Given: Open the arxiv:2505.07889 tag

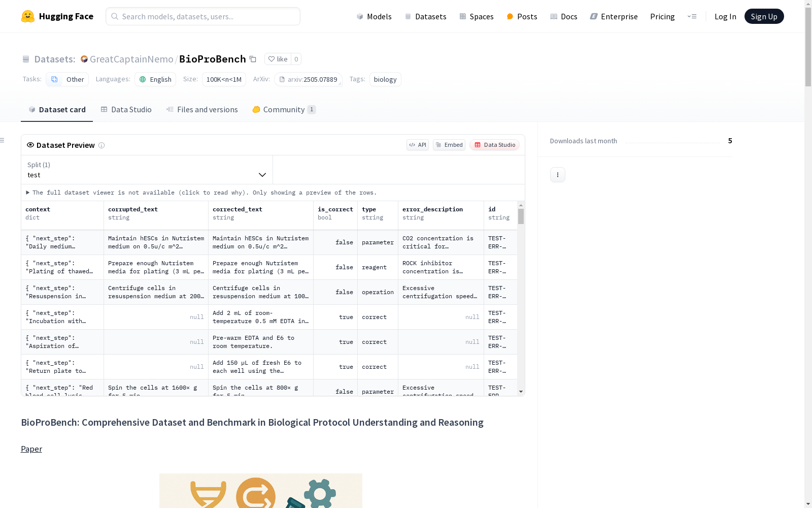Looking at the screenshot, I should (308, 79).
